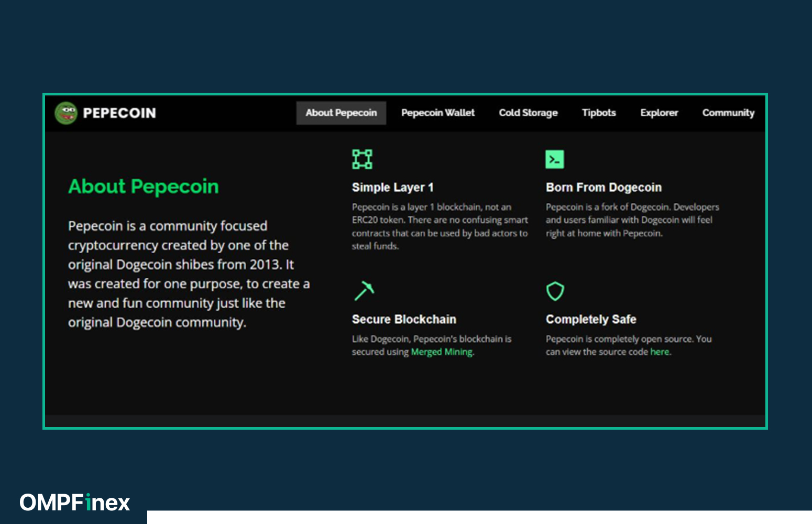Click the Born From Dogecoin heading
This screenshot has height=524, width=812.
(x=603, y=188)
